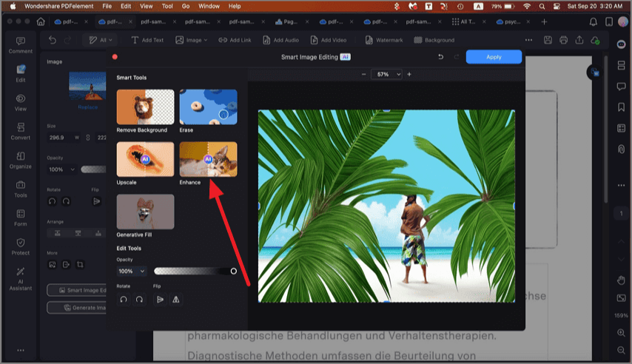Open the Help menu
632x364 pixels.
tap(235, 6)
